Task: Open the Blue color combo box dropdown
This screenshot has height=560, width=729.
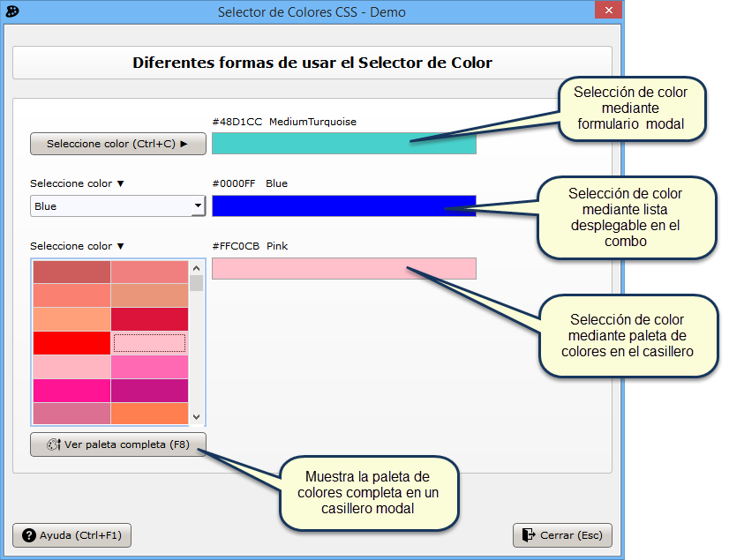Action: [199, 206]
